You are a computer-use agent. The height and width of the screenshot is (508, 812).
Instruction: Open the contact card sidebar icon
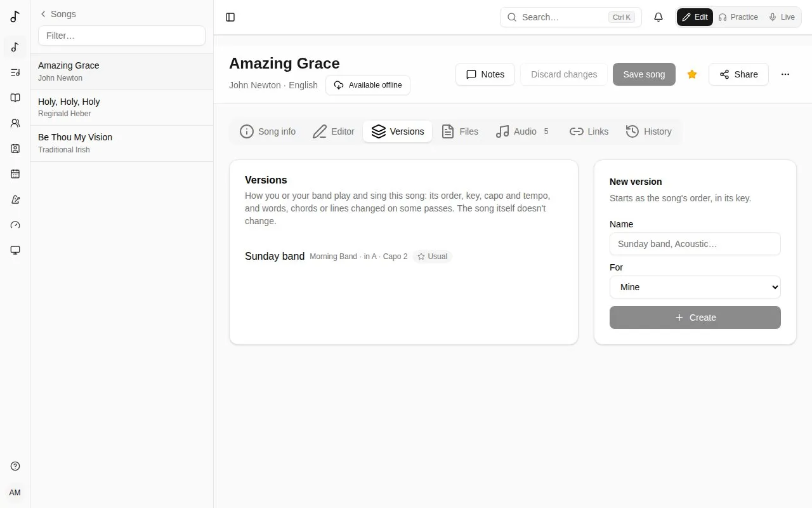pos(15,149)
